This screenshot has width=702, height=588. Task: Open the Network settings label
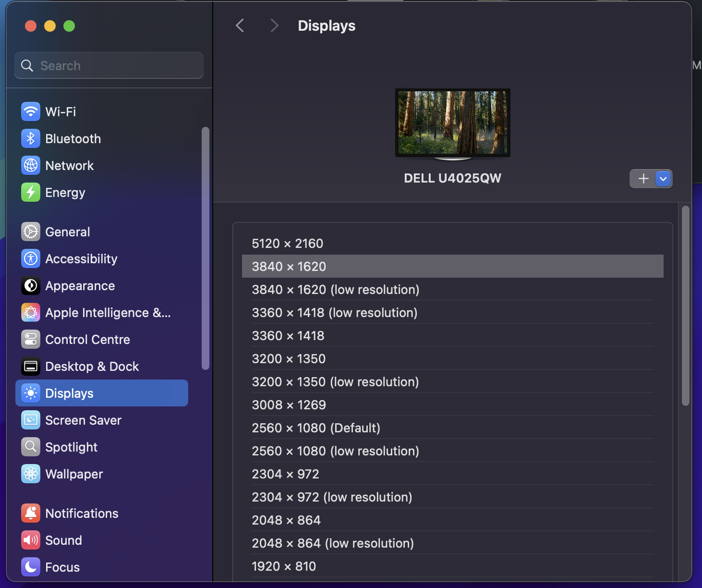tap(70, 166)
